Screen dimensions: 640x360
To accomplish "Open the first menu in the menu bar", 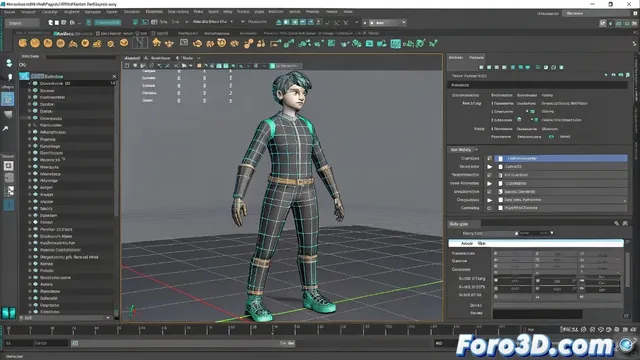I will coord(9,12).
